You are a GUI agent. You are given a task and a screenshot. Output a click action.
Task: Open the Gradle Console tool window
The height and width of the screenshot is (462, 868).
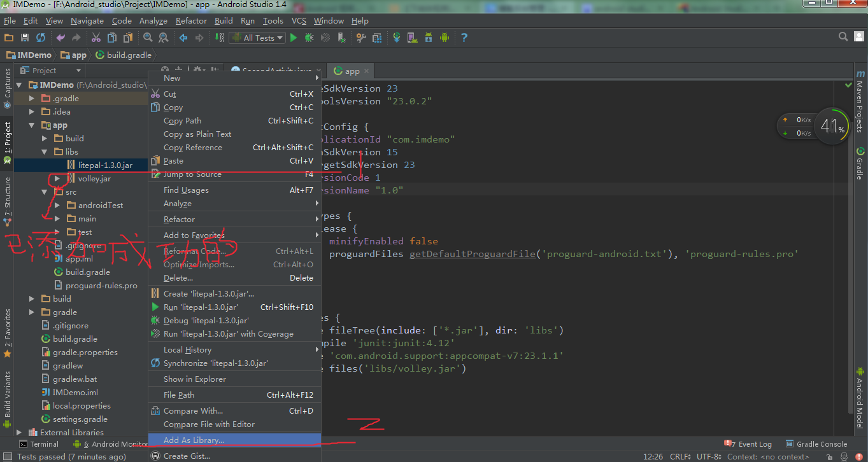click(x=816, y=444)
